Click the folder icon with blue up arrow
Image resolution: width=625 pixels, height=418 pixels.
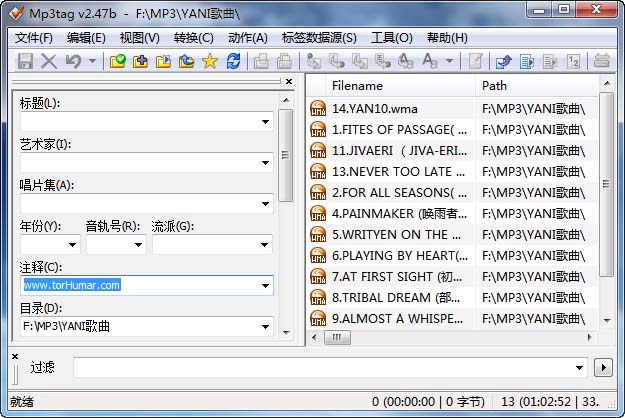click(x=187, y=61)
